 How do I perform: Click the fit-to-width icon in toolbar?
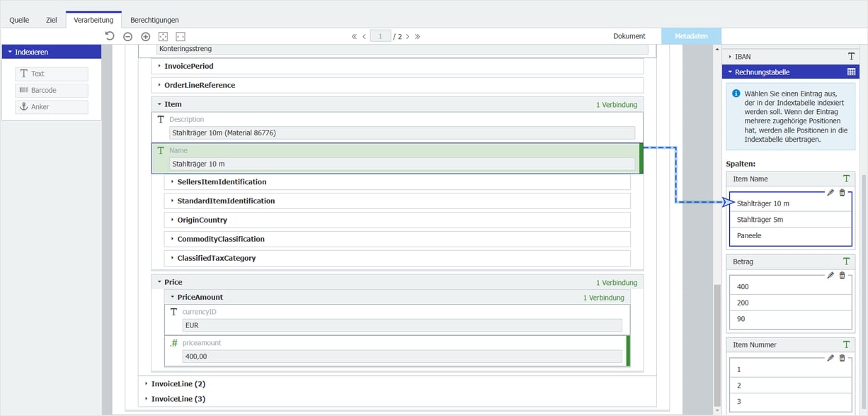[x=180, y=37]
